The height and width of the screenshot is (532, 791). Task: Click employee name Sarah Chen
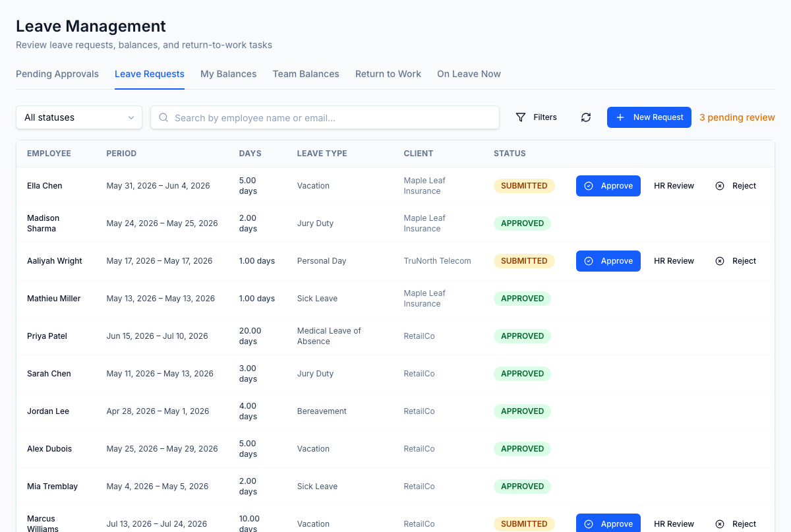point(49,374)
